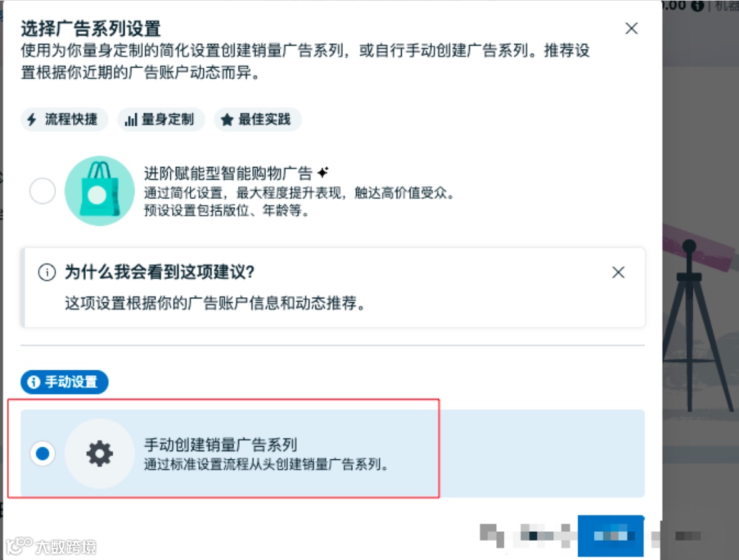739x560 pixels.
Task: Click the 选择广告系列设置 dialog heading
Action: point(91,29)
